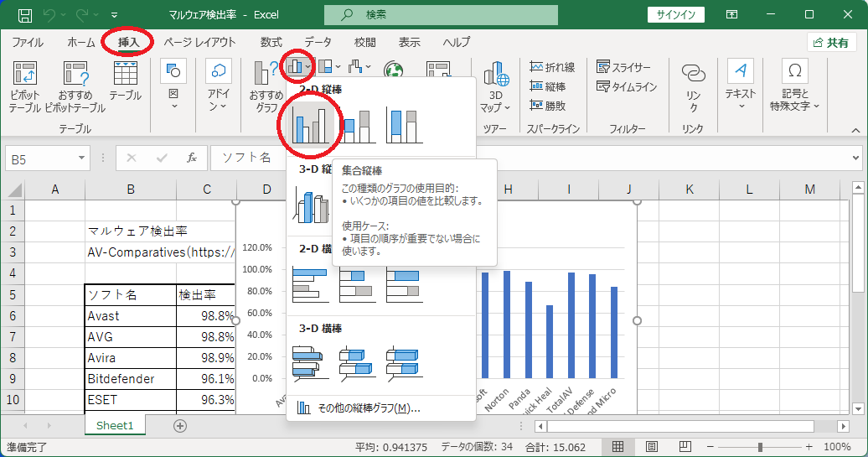Viewport: 868px width, 457px height.
Task: Click in the Search (検索) box
Action: [441, 15]
